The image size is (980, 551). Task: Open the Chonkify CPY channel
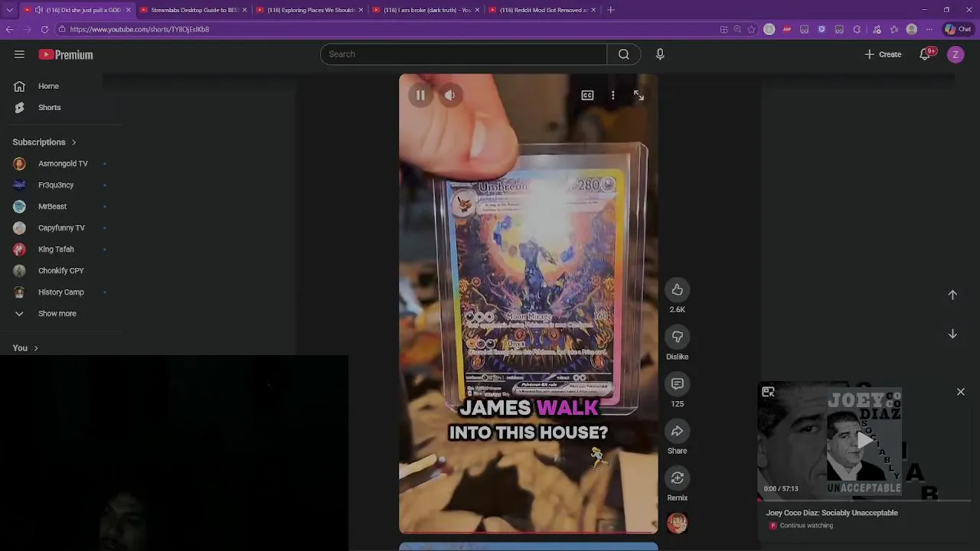[x=61, y=271]
